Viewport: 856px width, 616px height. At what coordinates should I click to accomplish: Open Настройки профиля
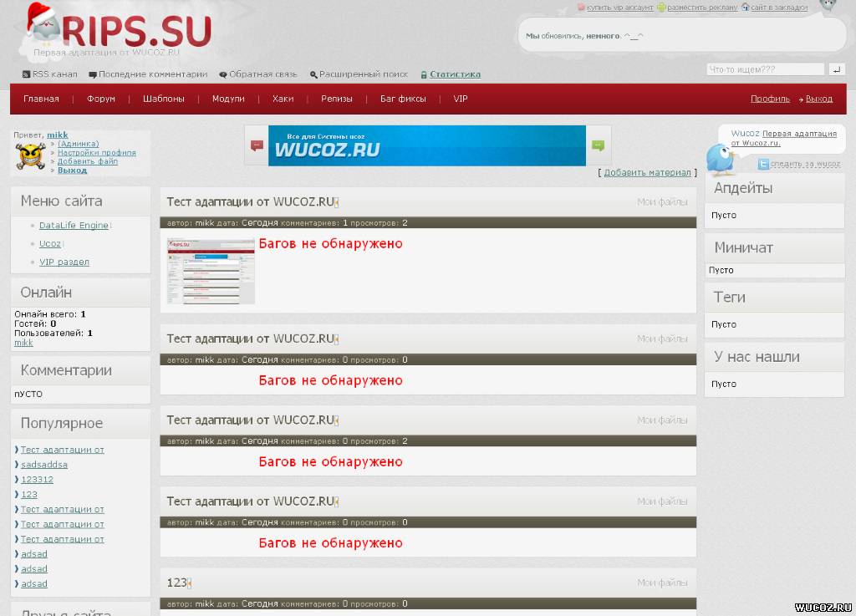tap(97, 153)
